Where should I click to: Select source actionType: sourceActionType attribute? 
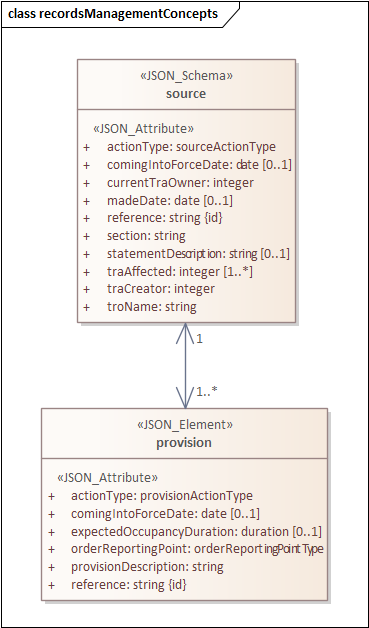(192, 147)
